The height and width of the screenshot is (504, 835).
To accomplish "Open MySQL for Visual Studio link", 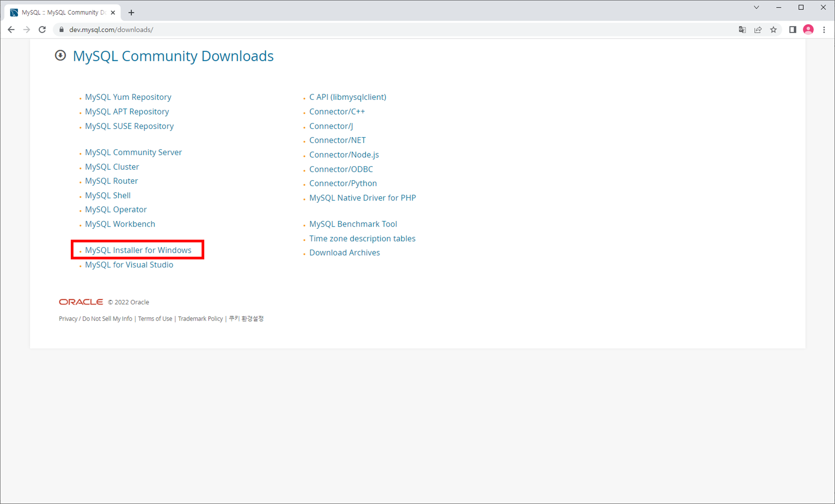I will [x=129, y=265].
